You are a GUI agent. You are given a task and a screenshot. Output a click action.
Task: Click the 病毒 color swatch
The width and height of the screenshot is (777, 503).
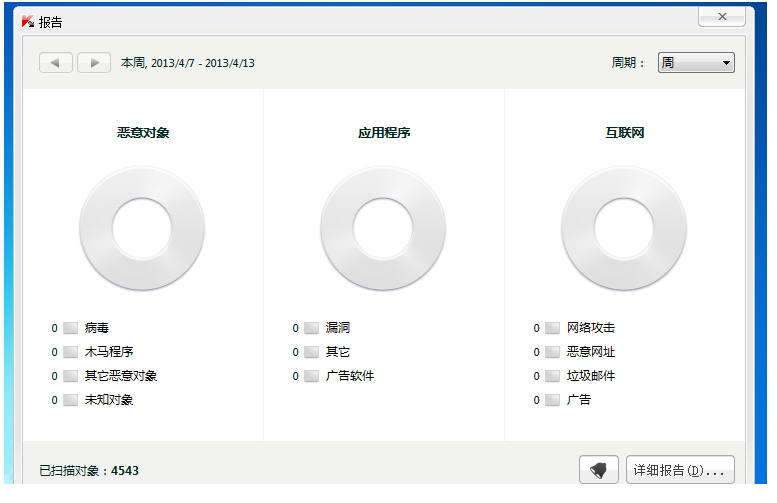(70, 328)
